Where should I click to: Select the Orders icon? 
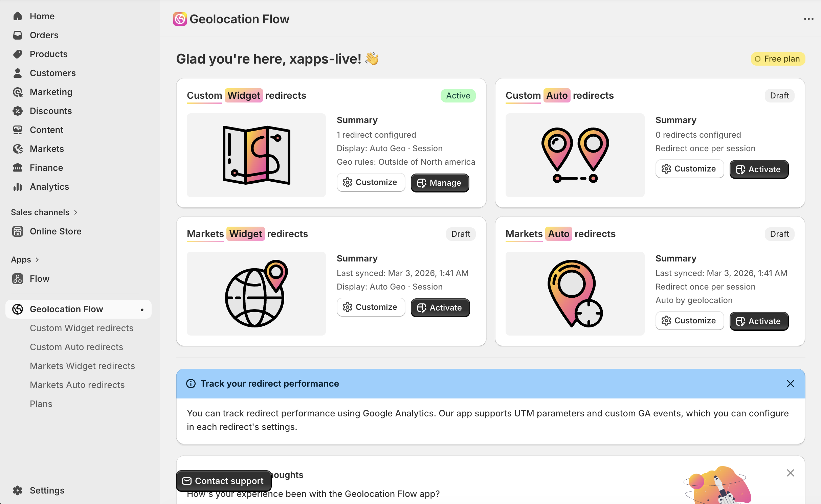(x=18, y=35)
